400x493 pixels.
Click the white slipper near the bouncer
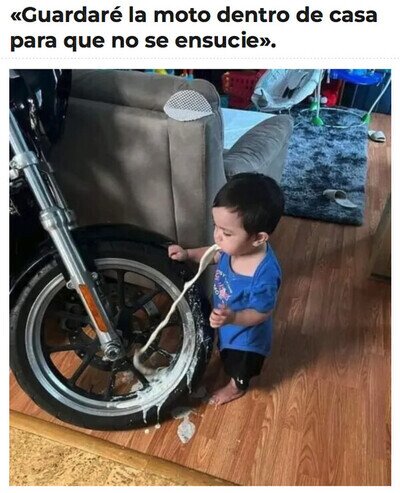[377, 135]
